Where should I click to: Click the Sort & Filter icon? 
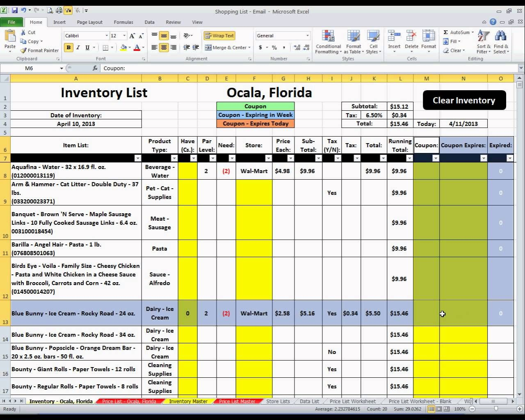[x=483, y=41]
